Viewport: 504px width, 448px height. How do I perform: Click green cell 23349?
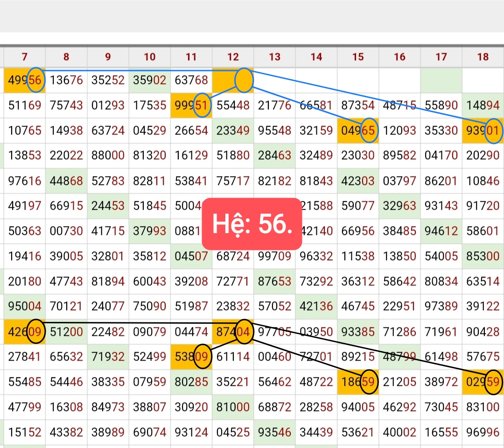(x=233, y=130)
